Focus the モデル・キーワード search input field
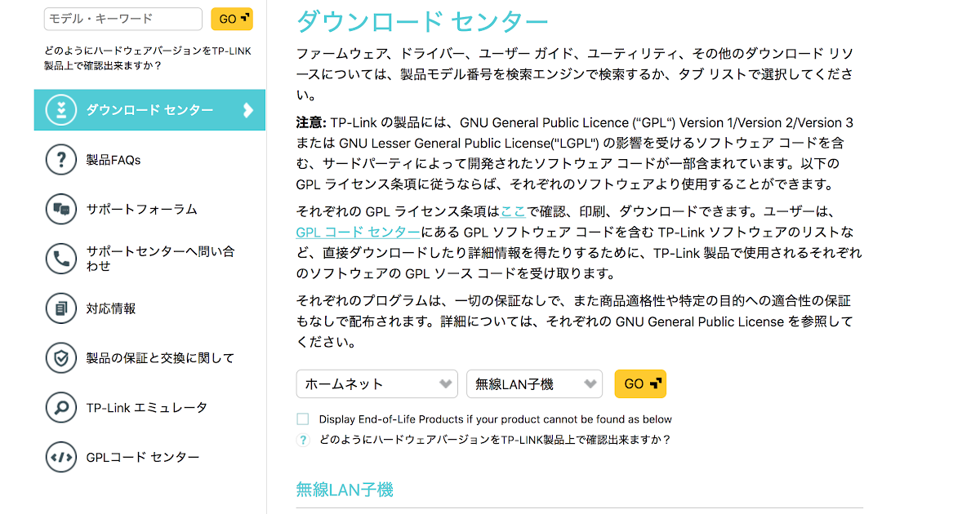This screenshot has width=980, height=514. coord(123,19)
